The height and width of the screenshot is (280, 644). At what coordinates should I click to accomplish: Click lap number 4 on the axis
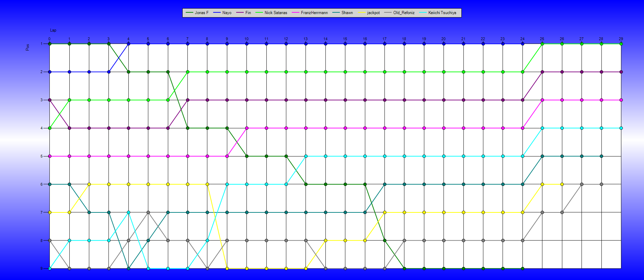point(128,39)
